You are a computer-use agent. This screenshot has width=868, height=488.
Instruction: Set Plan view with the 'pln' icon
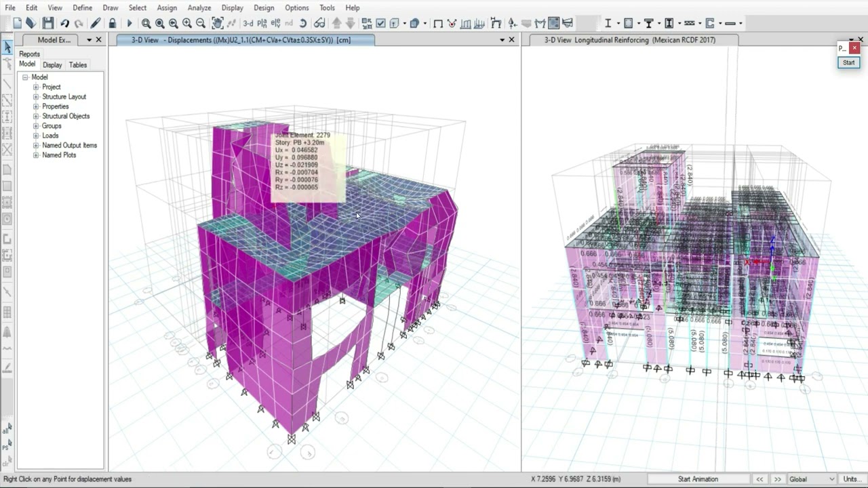262,23
